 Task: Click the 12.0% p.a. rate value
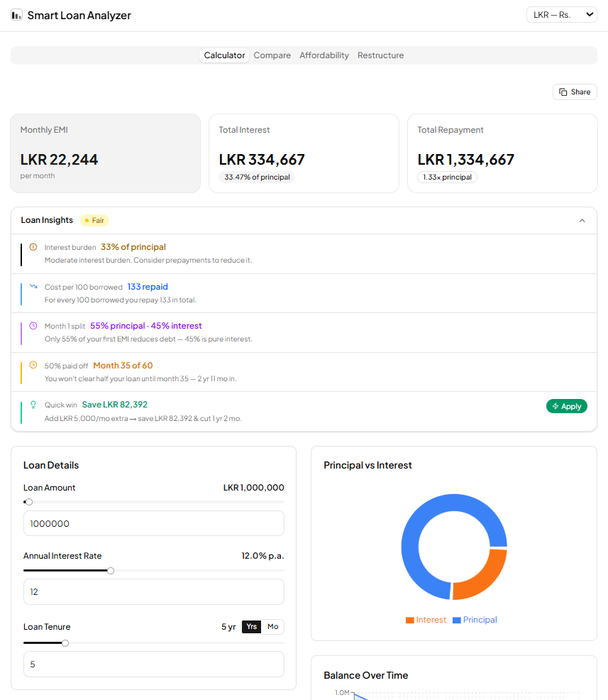click(x=262, y=556)
